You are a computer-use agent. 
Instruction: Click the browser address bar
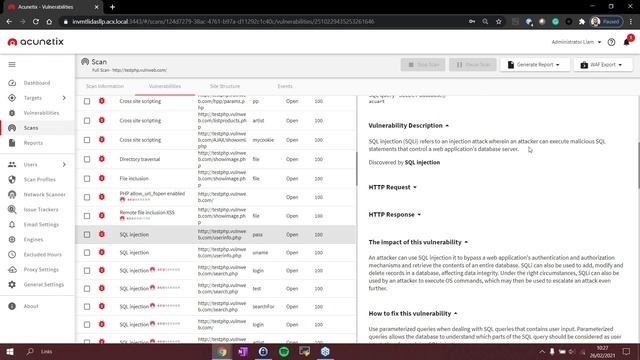(261, 22)
